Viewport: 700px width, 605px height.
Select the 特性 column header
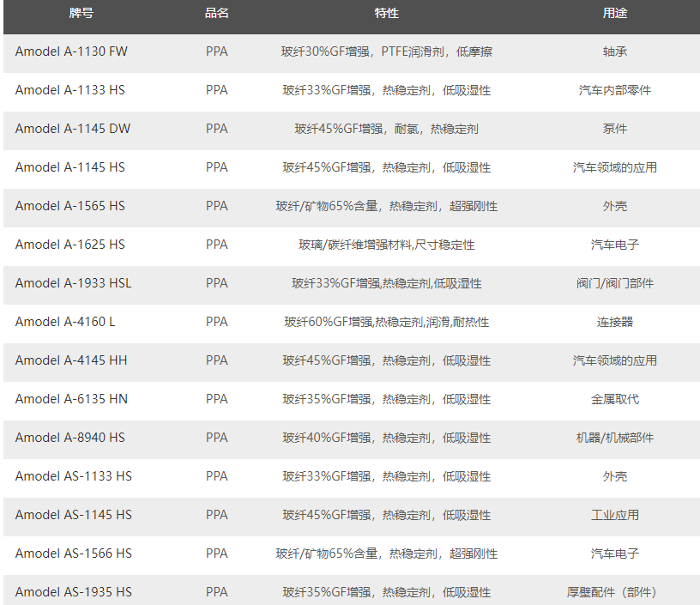[387, 14]
